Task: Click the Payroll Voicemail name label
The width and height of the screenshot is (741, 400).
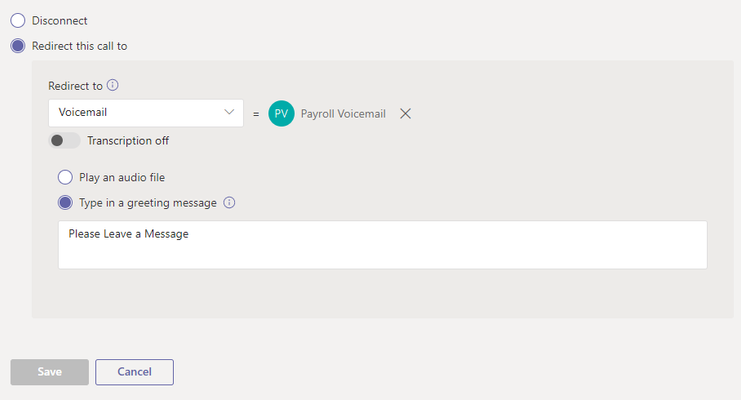Action: tap(343, 114)
